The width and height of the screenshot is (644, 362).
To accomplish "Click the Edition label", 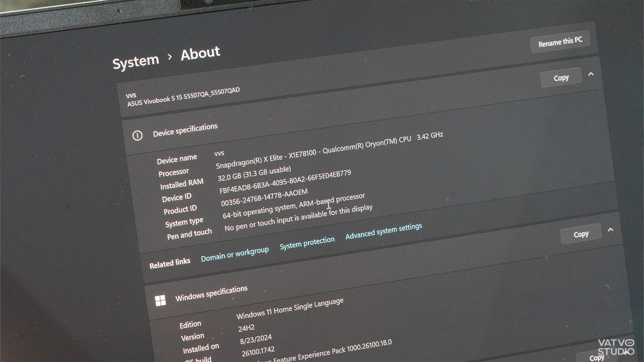I will pyautogui.click(x=190, y=325).
